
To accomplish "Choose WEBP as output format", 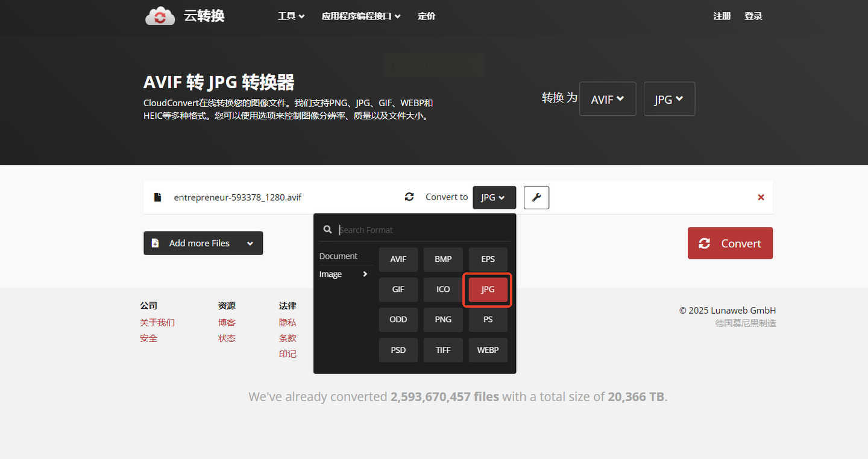I will point(488,350).
